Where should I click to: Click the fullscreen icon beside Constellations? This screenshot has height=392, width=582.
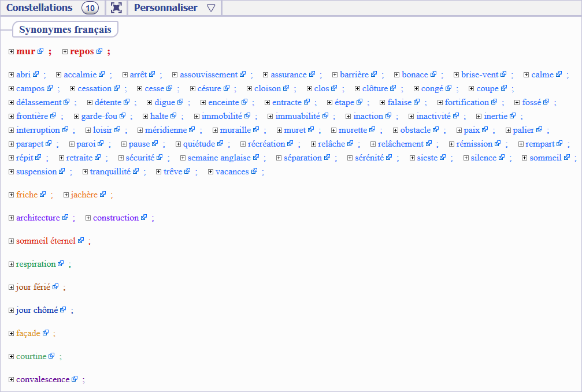tap(116, 8)
